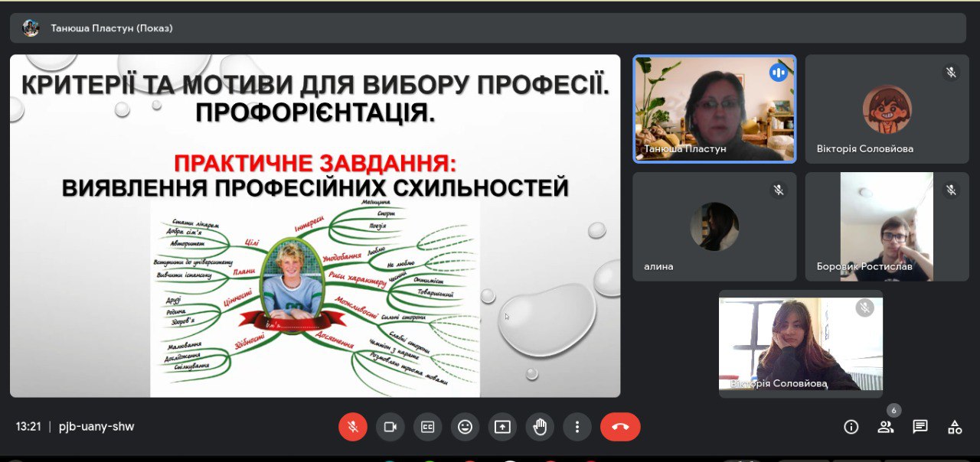
Task: Click the Вікторія Соловйова avatar tile
Action: [x=887, y=109]
